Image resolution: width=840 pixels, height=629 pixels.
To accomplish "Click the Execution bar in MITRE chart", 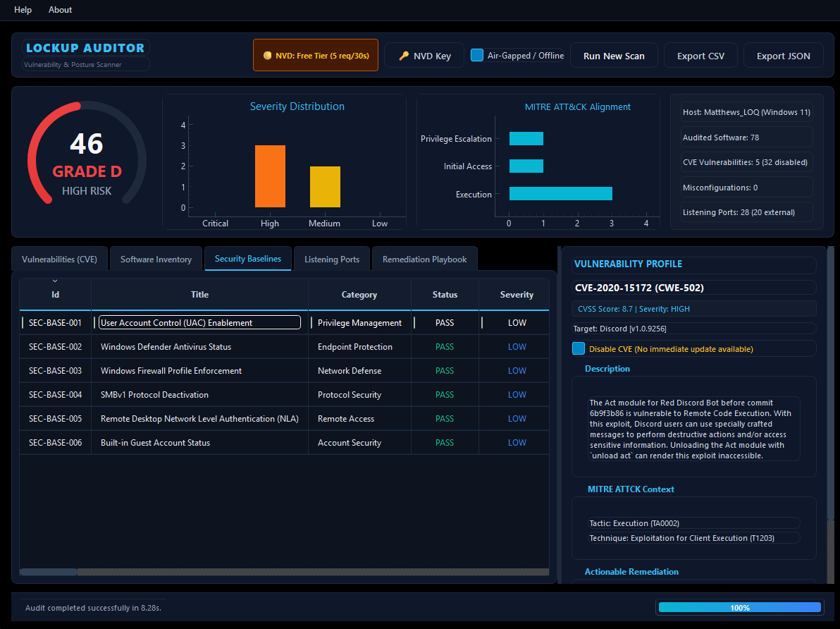I will click(x=561, y=194).
